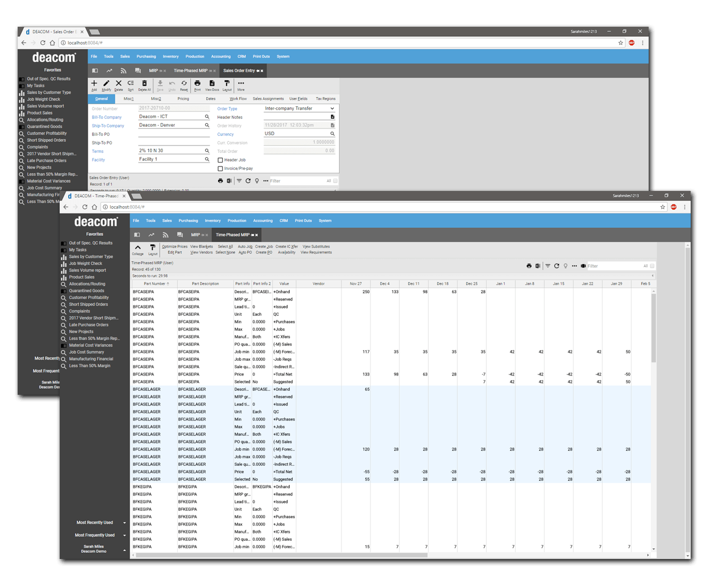Click Auto PO button
This screenshot has width=714, height=588.
coord(245,252)
